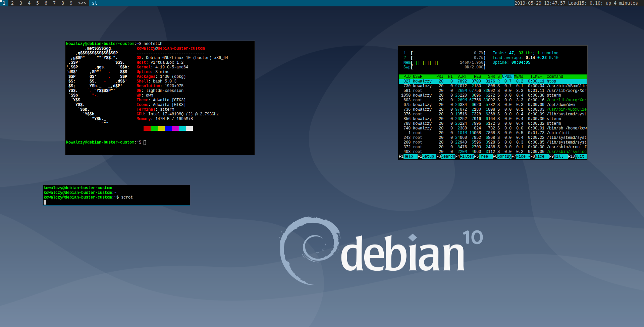Select the /usr/sbin/rsyslog process row
644x327 pixels.
click(493, 152)
